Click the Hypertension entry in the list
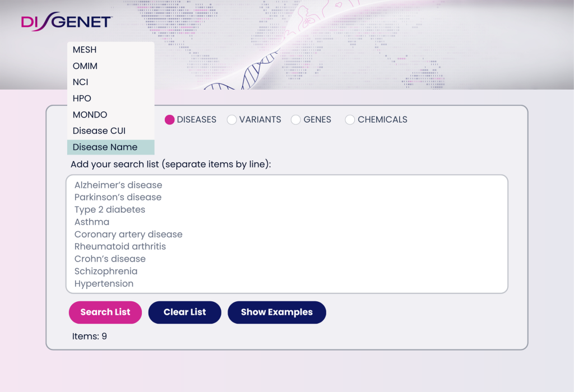574x392 pixels. (104, 283)
